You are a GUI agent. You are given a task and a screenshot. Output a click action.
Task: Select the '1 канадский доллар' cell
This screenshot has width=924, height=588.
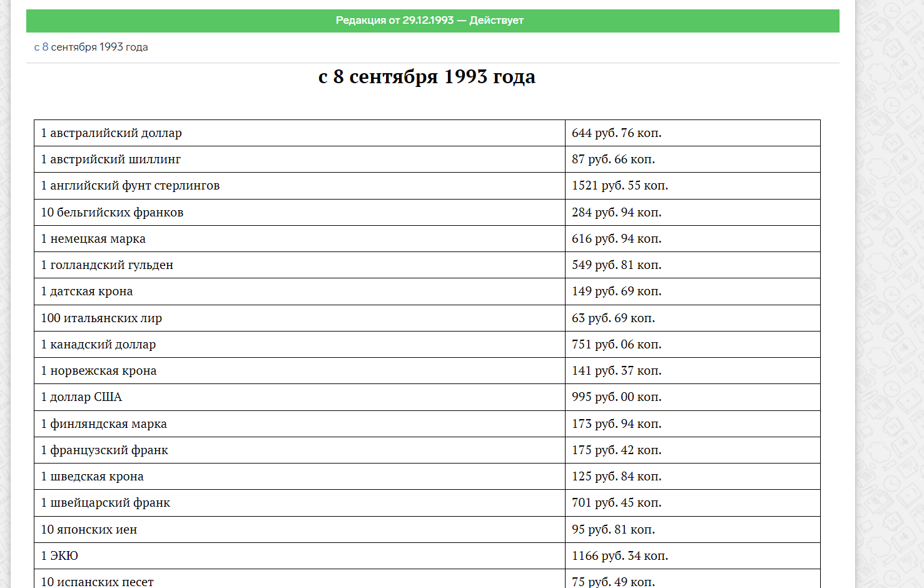pos(300,345)
